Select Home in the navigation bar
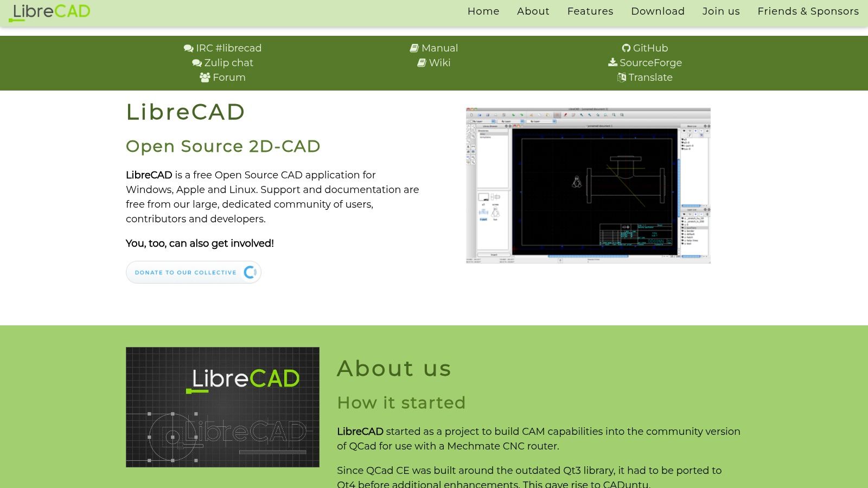Image resolution: width=868 pixels, height=488 pixels. tap(483, 11)
